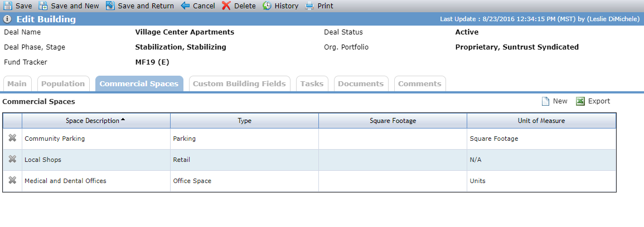Click the Deal Name label

(22, 32)
